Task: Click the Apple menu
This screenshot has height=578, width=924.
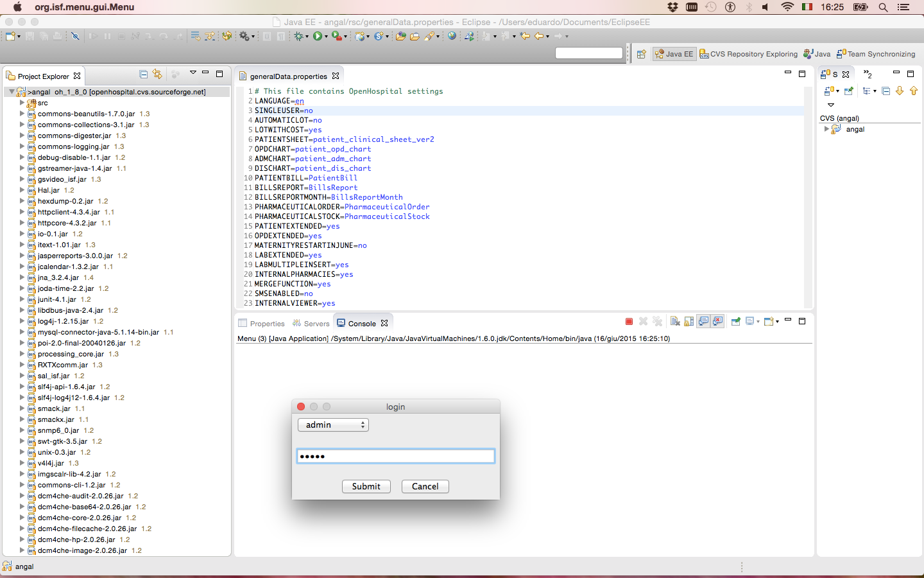Action: (17, 7)
